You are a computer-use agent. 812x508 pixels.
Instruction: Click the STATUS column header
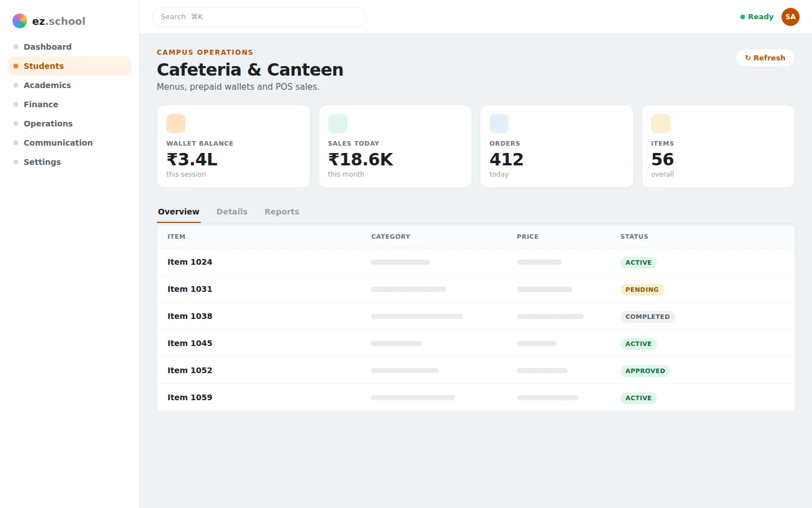(634, 237)
